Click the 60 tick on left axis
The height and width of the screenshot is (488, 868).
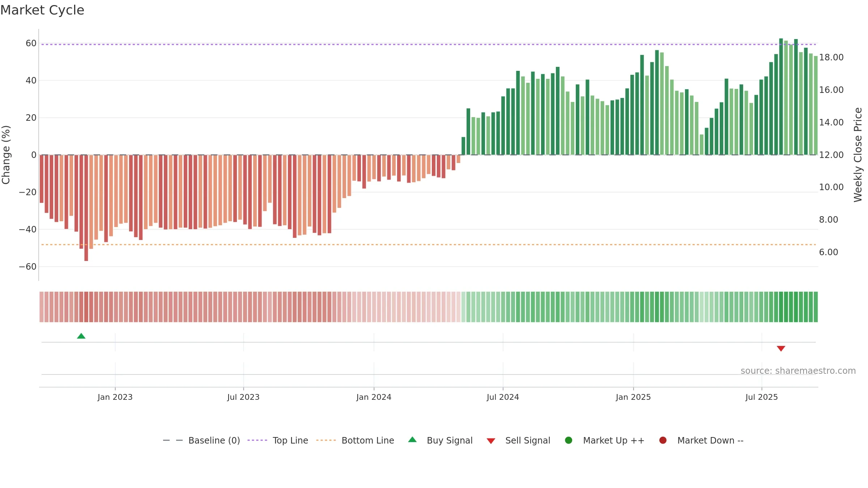pos(31,43)
